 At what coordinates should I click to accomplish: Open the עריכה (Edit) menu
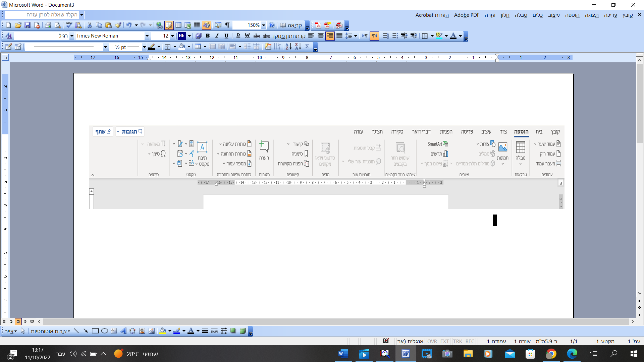coord(610,15)
